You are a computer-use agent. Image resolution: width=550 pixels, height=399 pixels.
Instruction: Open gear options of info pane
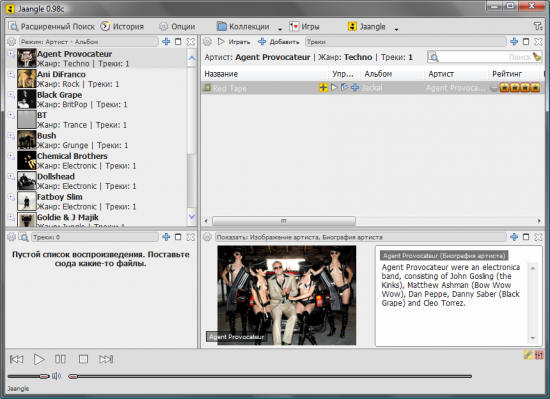207,237
